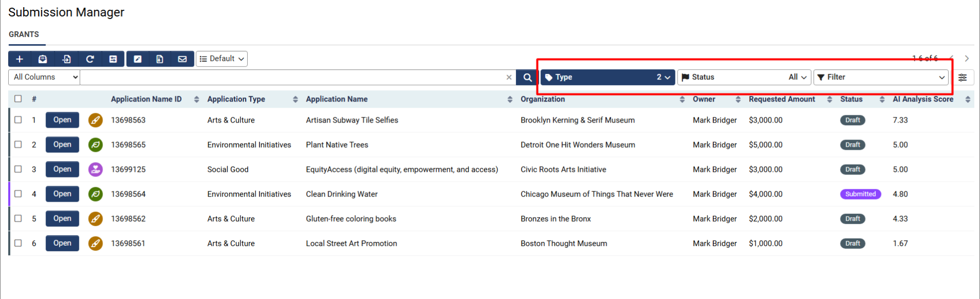Viewport: 980px width, 299px height.
Task: Click 'Artisan Subway Tile Selfies' name
Action: pos(352,120)
